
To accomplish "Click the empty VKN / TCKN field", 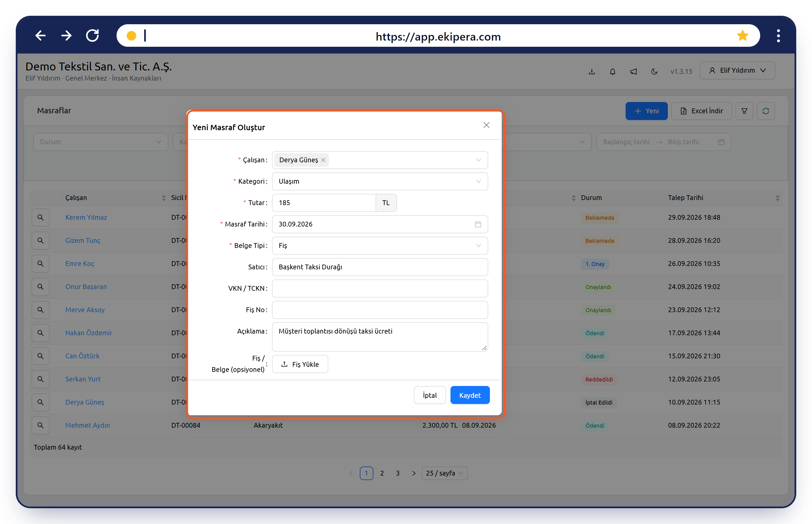I will [x=380, y=288].
